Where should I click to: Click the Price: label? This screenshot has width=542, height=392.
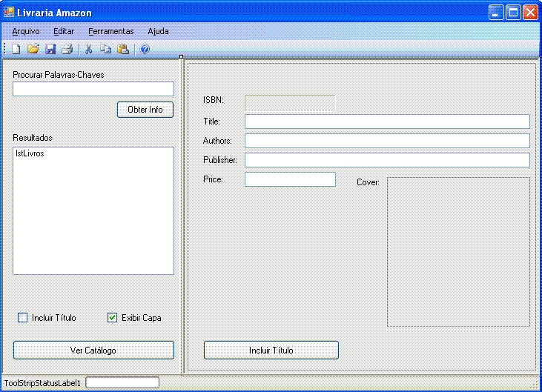point(213,179)
